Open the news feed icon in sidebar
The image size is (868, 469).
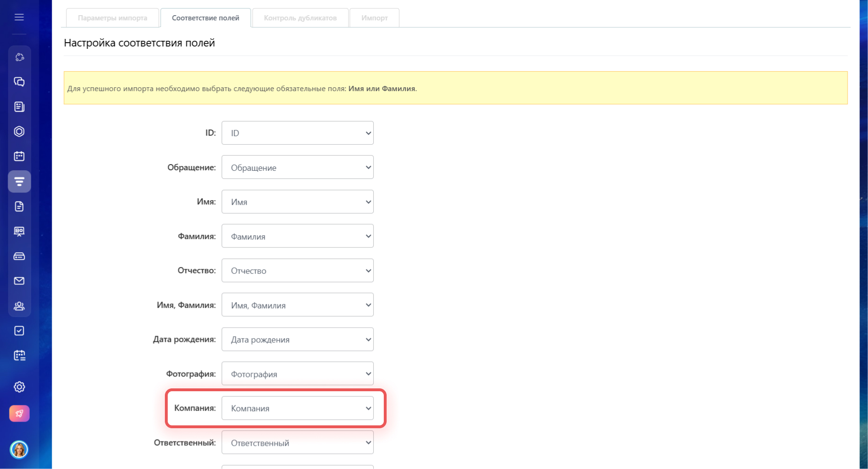[19, 107]
